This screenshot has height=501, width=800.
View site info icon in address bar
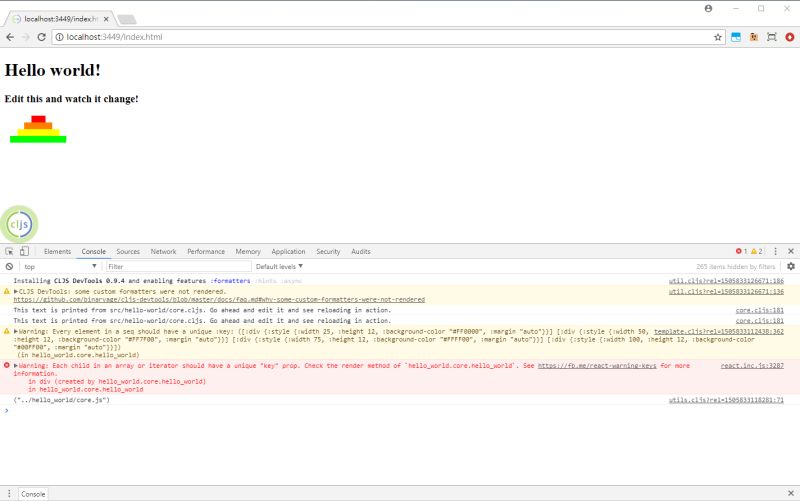[59, 37]
